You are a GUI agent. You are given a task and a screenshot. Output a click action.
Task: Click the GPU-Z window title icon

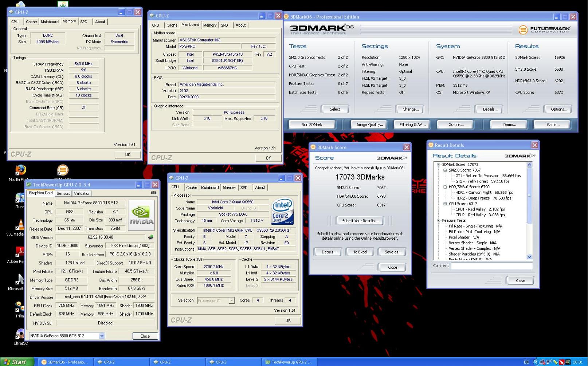[x=29, y=185]
